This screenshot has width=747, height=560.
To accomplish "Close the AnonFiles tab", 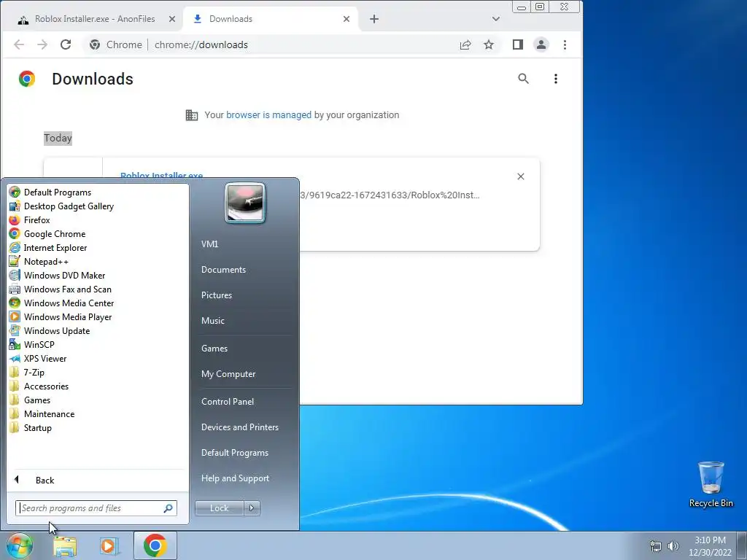I will click(x=172, y=19).
